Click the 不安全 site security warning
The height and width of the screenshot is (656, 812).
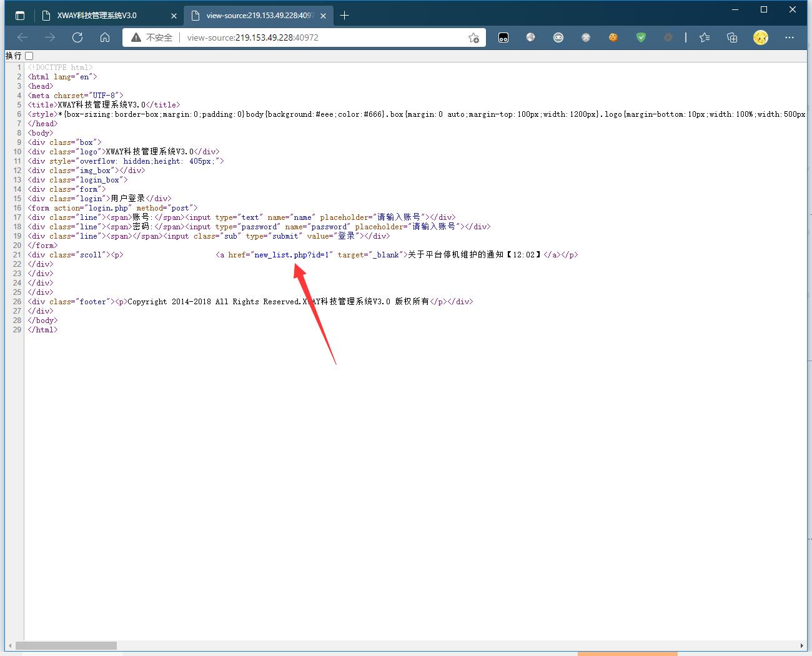pos(152,37)
